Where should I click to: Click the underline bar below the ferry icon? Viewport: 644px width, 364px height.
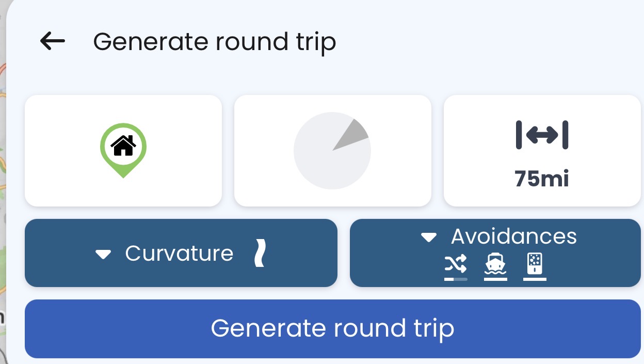click(x=495, y=279)
